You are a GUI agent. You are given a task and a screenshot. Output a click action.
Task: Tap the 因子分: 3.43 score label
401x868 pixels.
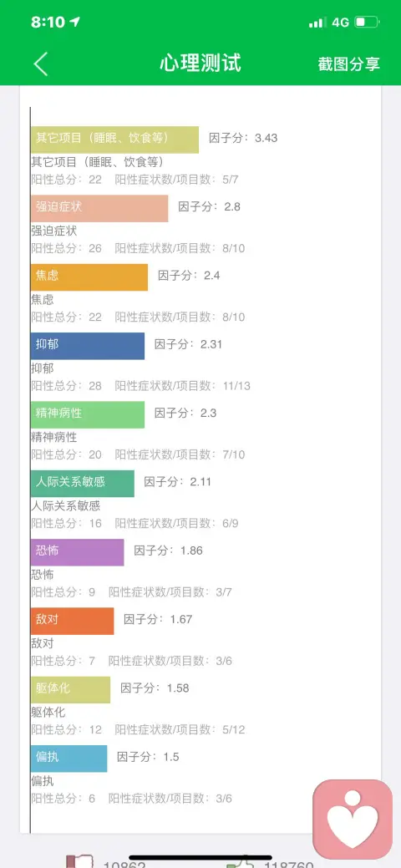pyautogui.click(x=243, y=138)
